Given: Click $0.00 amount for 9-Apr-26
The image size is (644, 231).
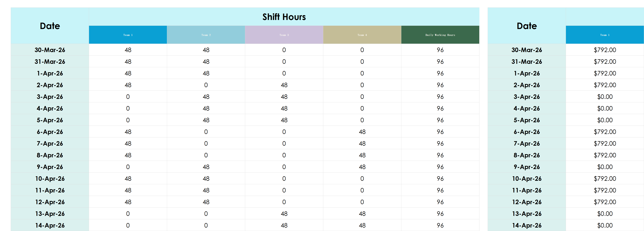Looking at the screenshot, I should (605, 167).
